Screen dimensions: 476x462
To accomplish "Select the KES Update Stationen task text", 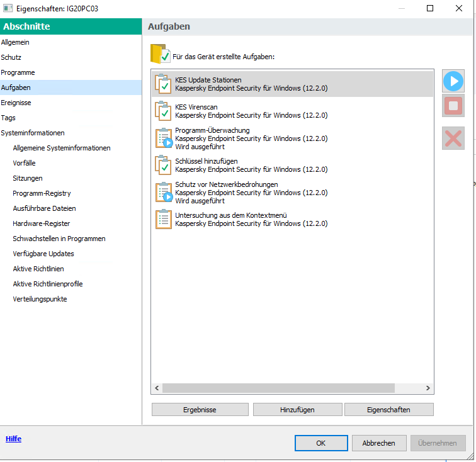I will (x=208, y=80).
